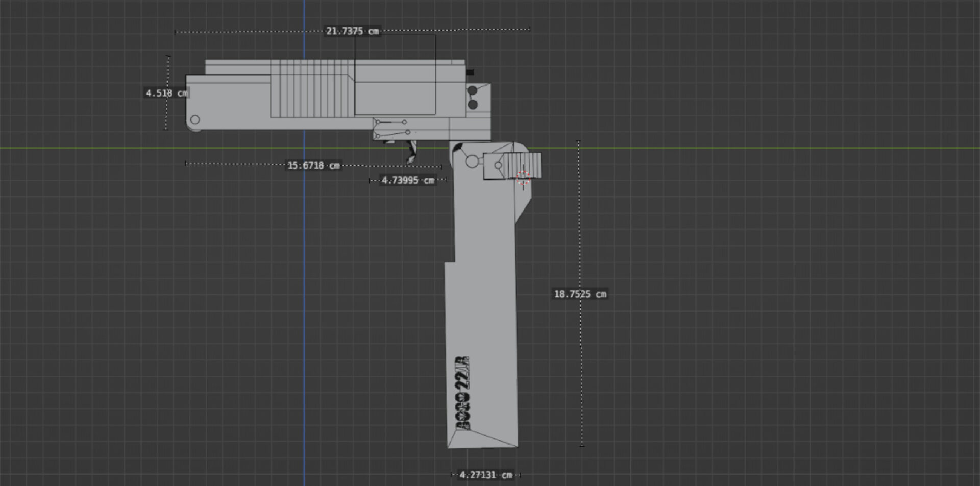Click the trigger on the model
Screen dimensions: 980x486
pos(412,152)
